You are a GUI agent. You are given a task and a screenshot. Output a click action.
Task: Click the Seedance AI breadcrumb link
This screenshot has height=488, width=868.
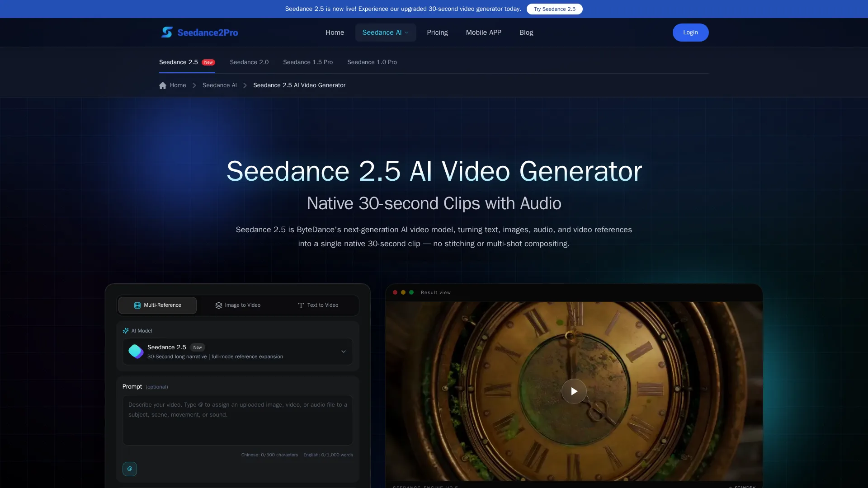220,85
